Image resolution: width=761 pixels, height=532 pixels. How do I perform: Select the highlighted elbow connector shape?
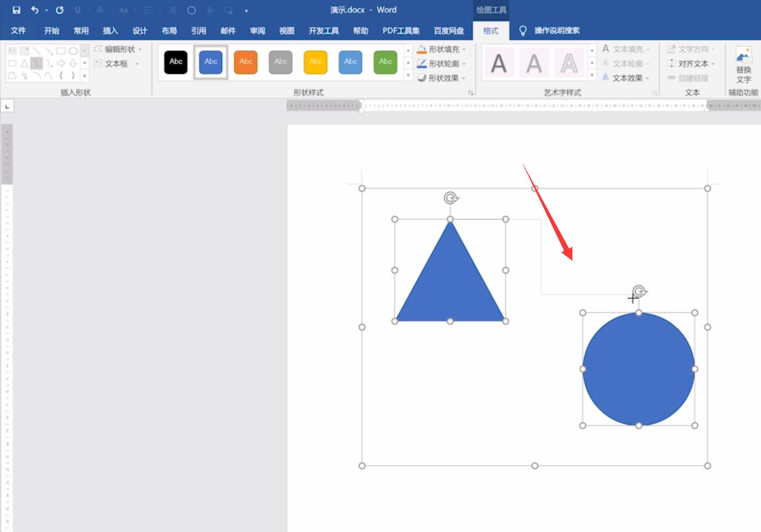click(x=37, y=63)
